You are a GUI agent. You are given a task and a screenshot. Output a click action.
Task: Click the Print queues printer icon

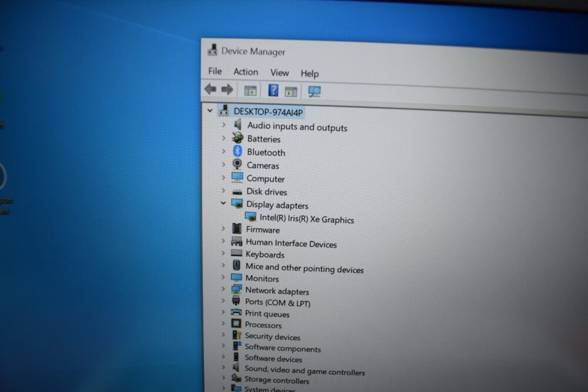pos(236,312)
